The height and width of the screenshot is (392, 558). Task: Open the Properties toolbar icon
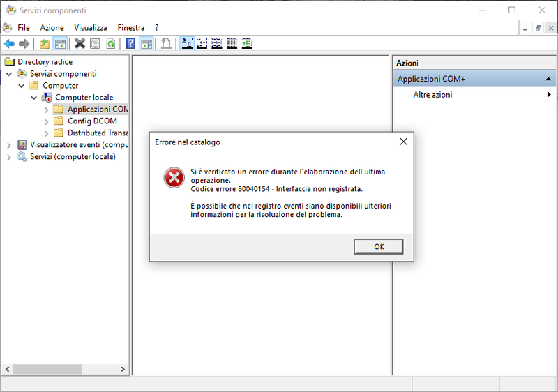pyautogui.click(x=95, y=44)
